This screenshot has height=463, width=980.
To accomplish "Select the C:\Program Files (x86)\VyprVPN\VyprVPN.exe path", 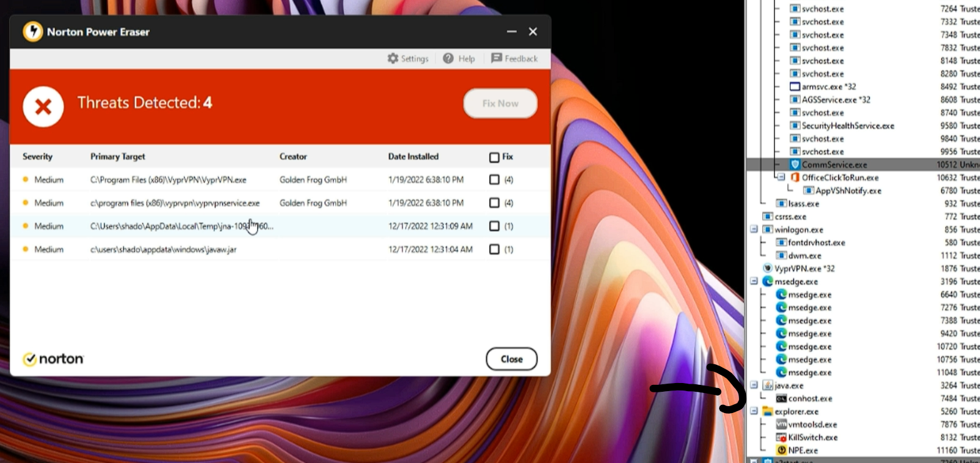I will 169,180.
